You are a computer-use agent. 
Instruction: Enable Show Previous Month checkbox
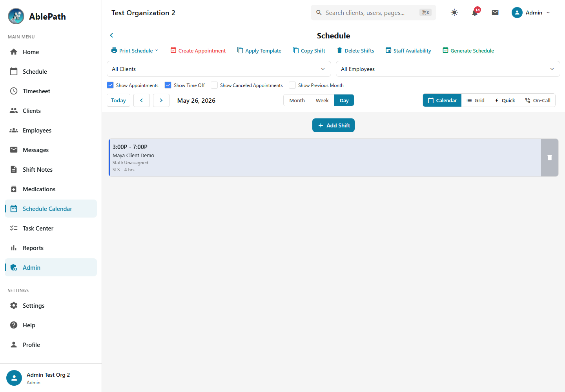point(292,85)
